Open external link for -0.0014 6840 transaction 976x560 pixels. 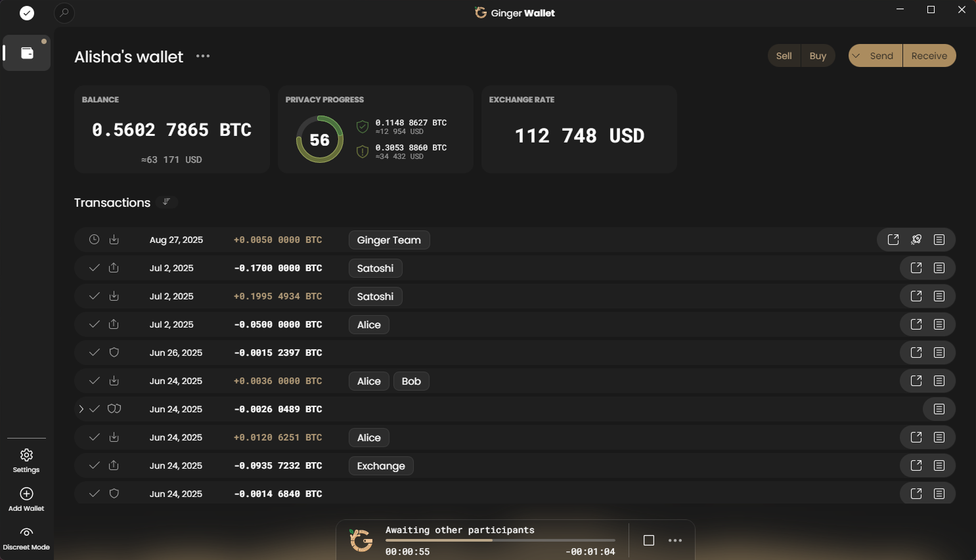[916, 494]
